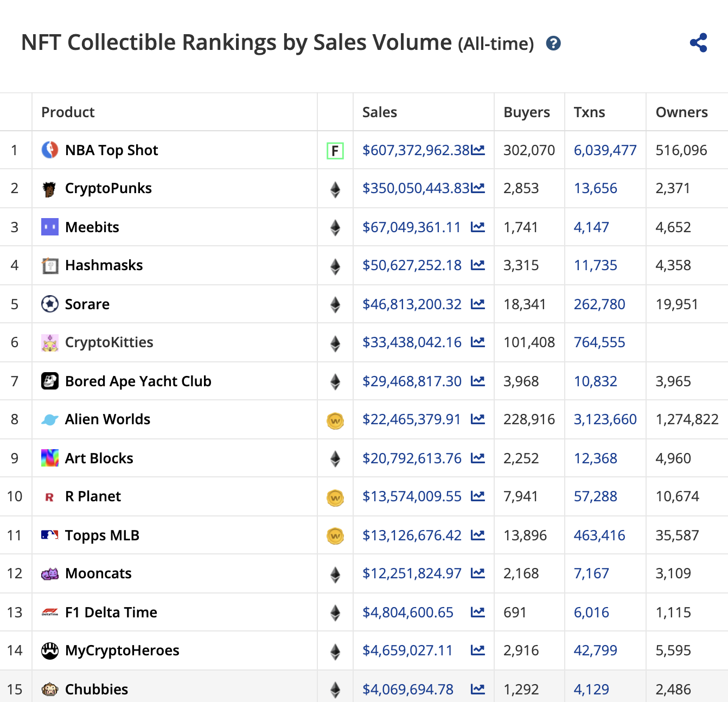Viewport: 728px width, 702px height.
Task: Click Mooncats sales value $12,251,824.97
Action: tap(412, 573)
